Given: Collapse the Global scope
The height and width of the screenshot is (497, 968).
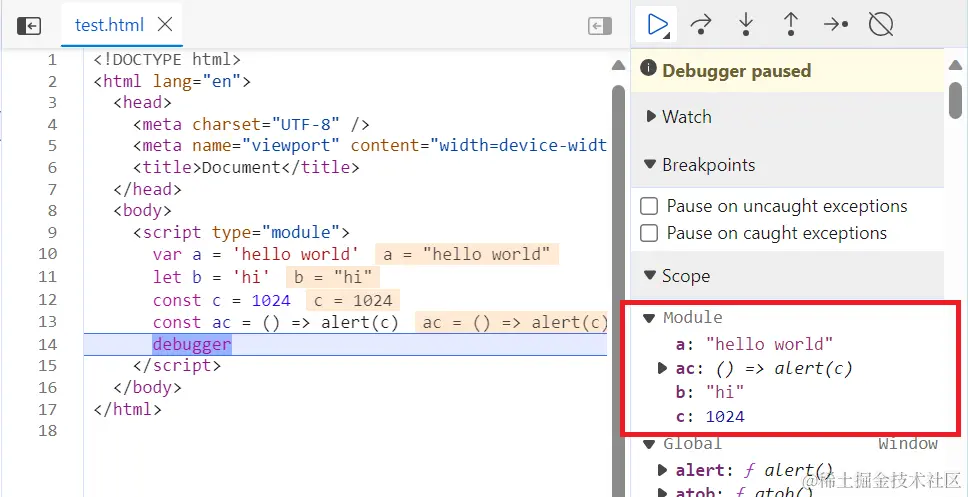Looking at the screenshot, I should (648, 444).
